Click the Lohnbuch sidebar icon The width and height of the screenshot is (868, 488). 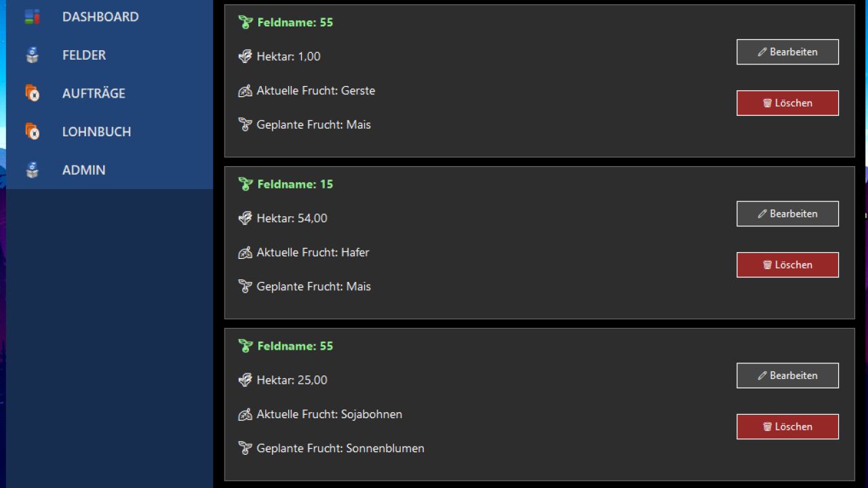pyautogui.click(x=32, y=131)
